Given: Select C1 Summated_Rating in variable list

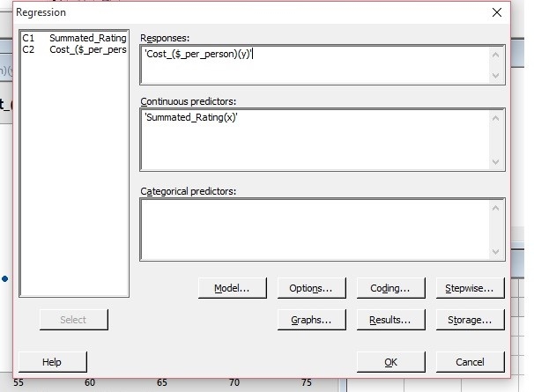Looking at the screenshot, I should click(74, 38).
